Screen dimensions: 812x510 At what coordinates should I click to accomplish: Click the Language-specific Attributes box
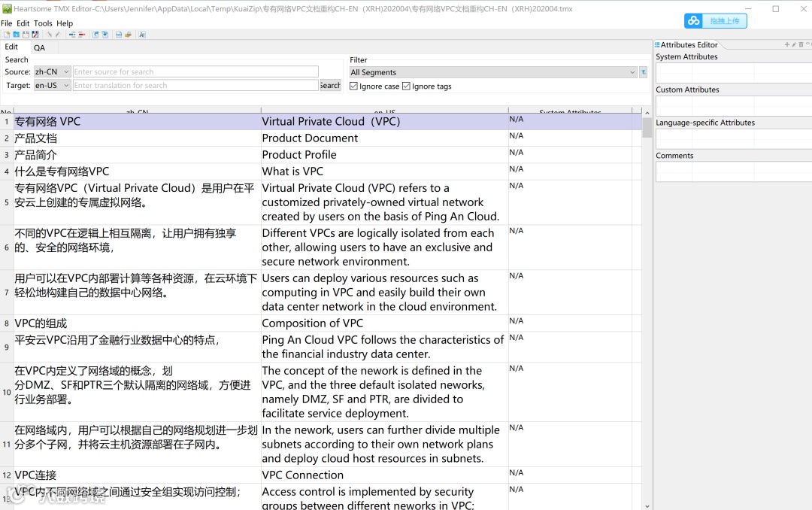coord(734,139)
